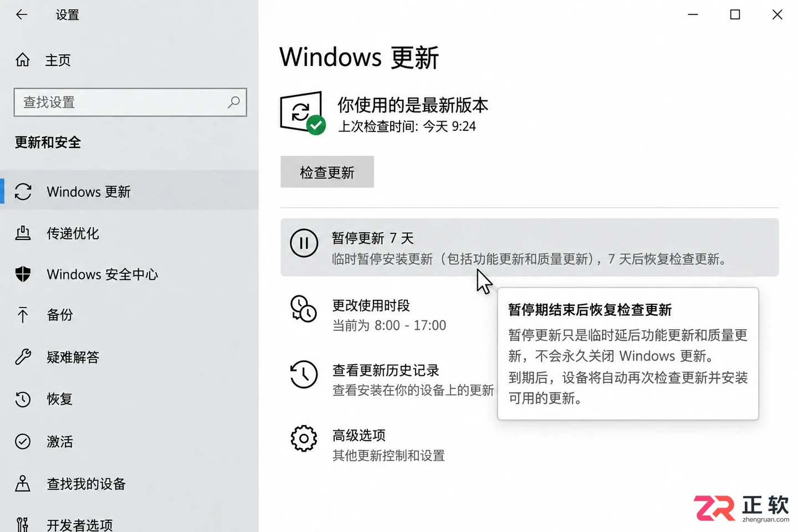Minimize the Settings window
The image size is (798, 532).
coord(693,14)
